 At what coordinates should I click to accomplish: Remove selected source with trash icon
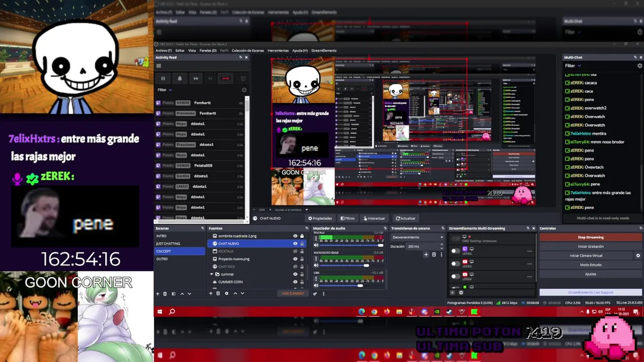click(218, 294)
